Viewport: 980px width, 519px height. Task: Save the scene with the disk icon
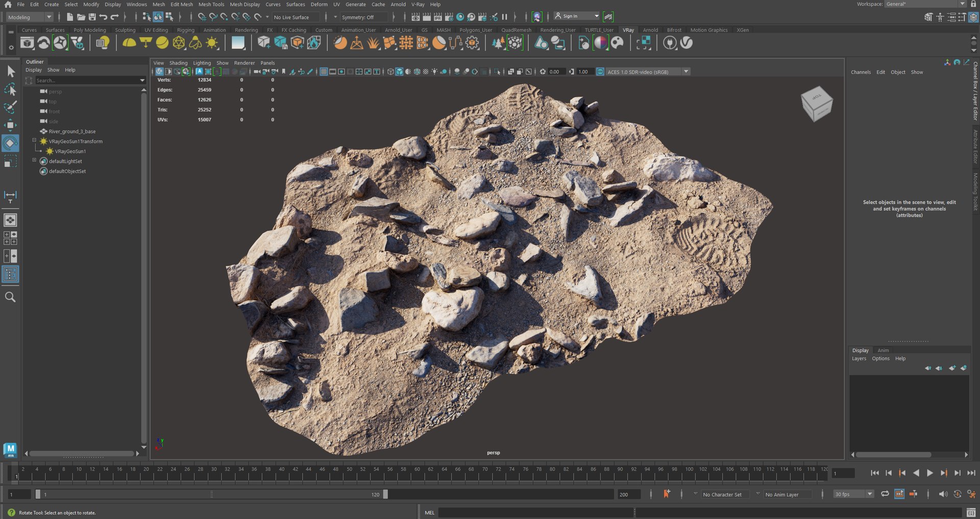[x=92, y=17]
